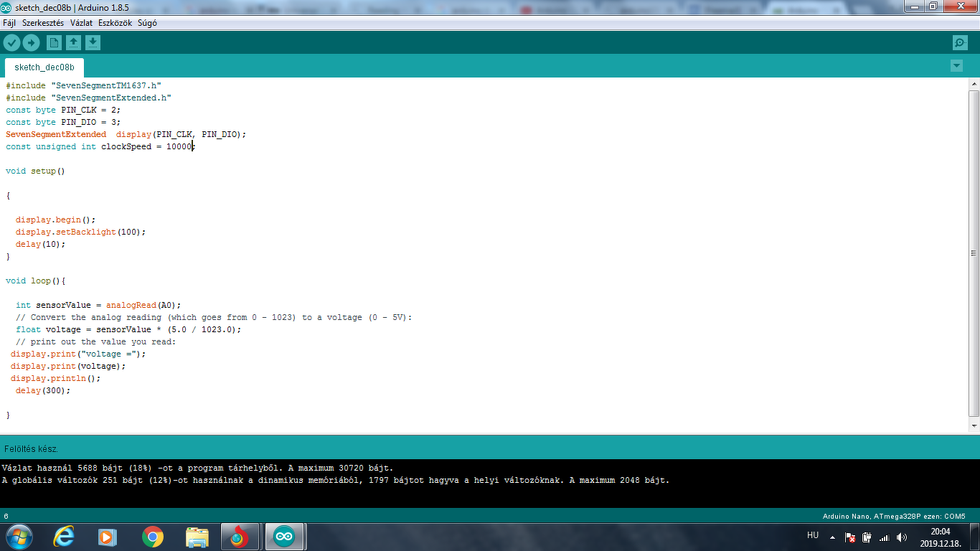980x551 pixels.
Task: Click the 'Feltöltés kész.' status message
Action: 32,448
